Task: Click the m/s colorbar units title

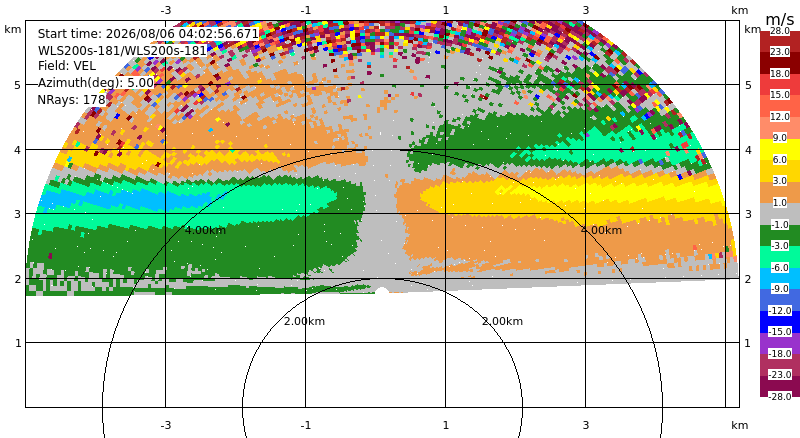Action: coord(780,19)
